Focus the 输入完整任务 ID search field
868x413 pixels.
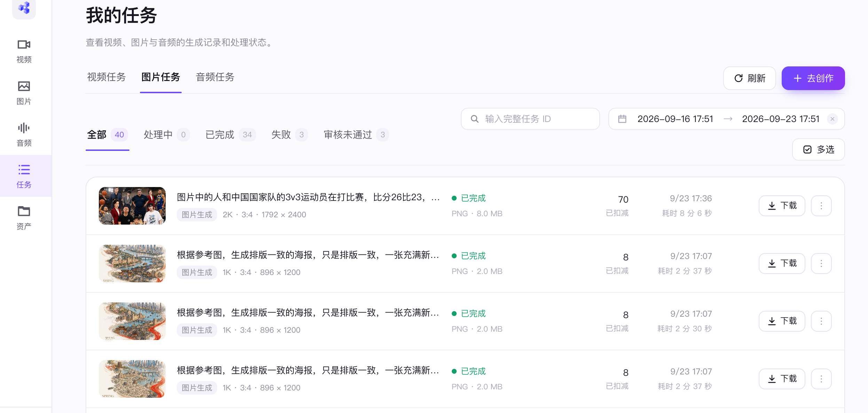pos(530,119)
